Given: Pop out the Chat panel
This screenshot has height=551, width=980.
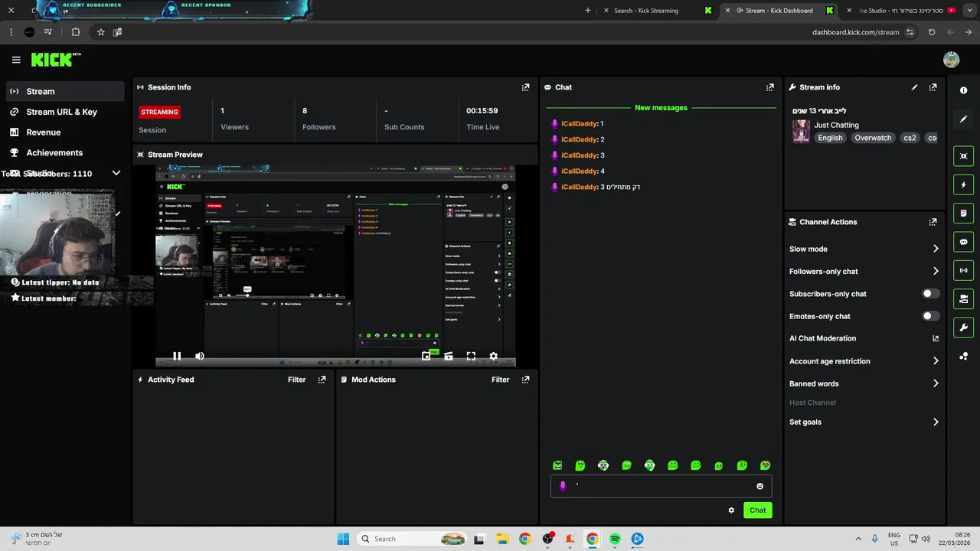Looking at the screenshot, I should pos(770,87).
